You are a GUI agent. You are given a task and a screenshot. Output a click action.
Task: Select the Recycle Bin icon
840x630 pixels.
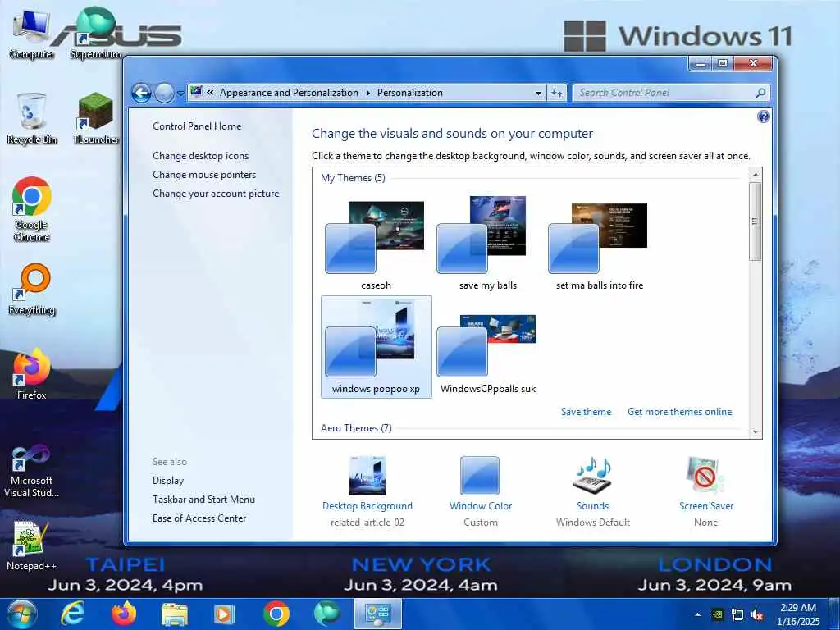[32, 119]
